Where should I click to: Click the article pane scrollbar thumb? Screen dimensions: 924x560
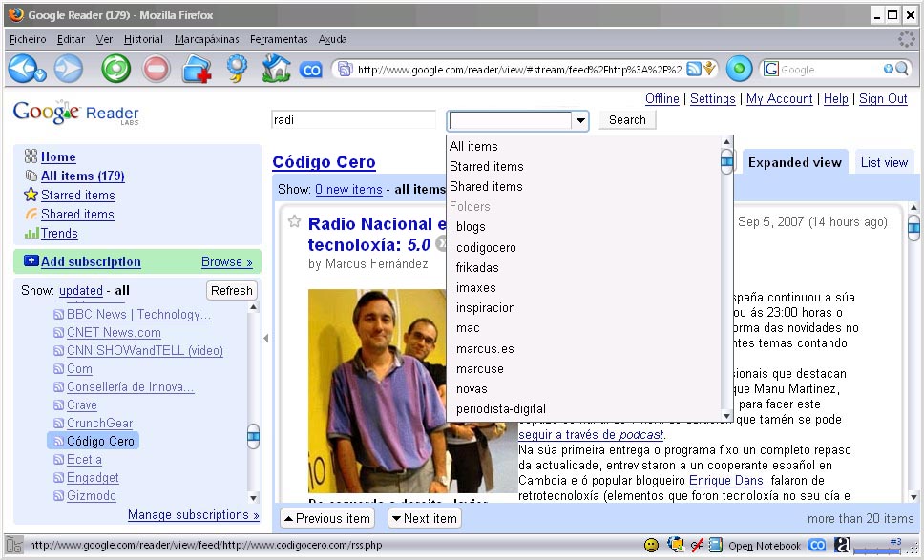913,227
